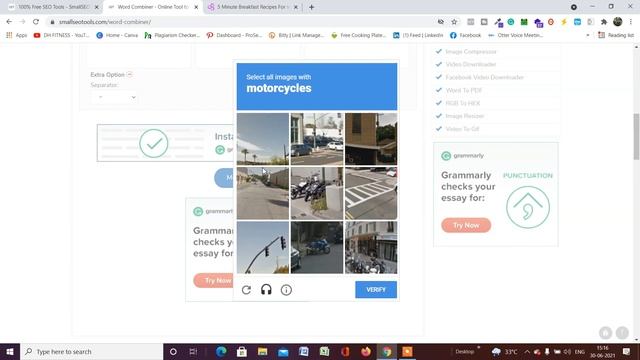Screen dimensions: 640x360
Task: Open the Facebook bookmark
Action: (x=466, y=35)
